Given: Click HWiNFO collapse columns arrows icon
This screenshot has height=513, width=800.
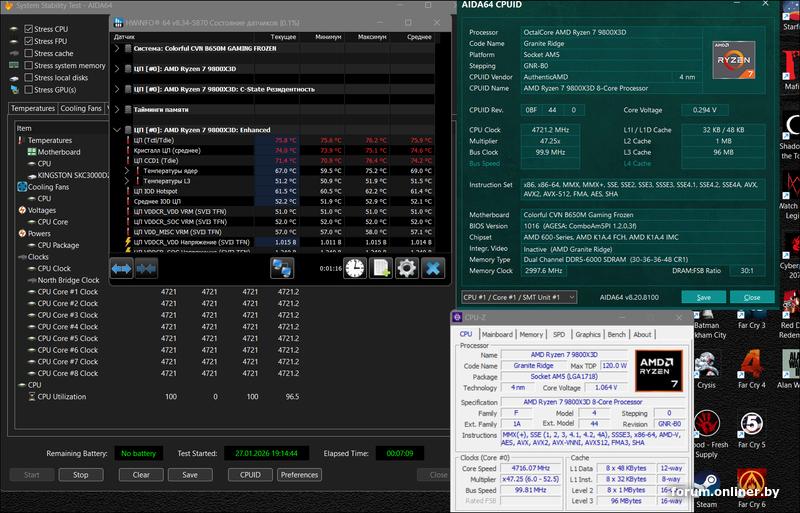Looking at the screenshot, I should 146,268.
